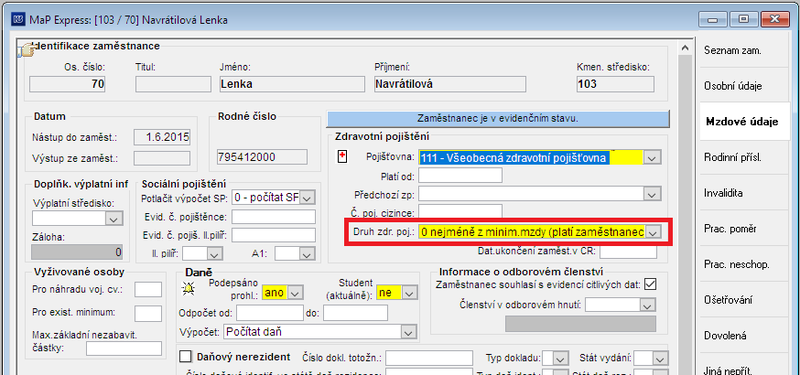800x375 pixels.
Task: Click the Pro náhradu voj. cv. field
Action: (x=148, y=289)
